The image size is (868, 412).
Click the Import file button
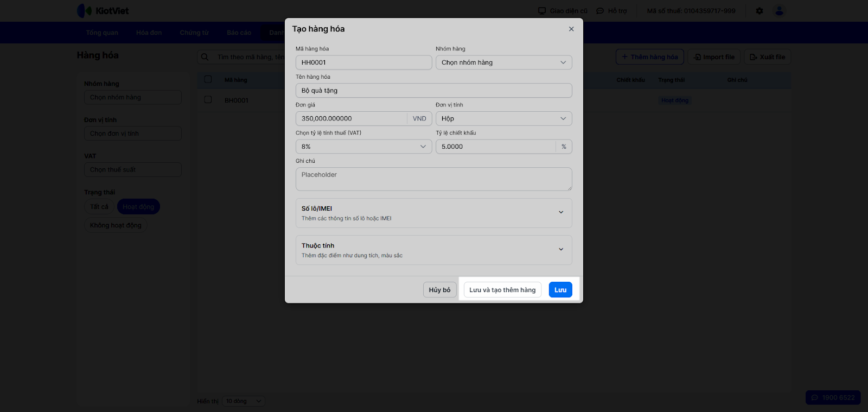pyautogui.click(x=714, y=57)
